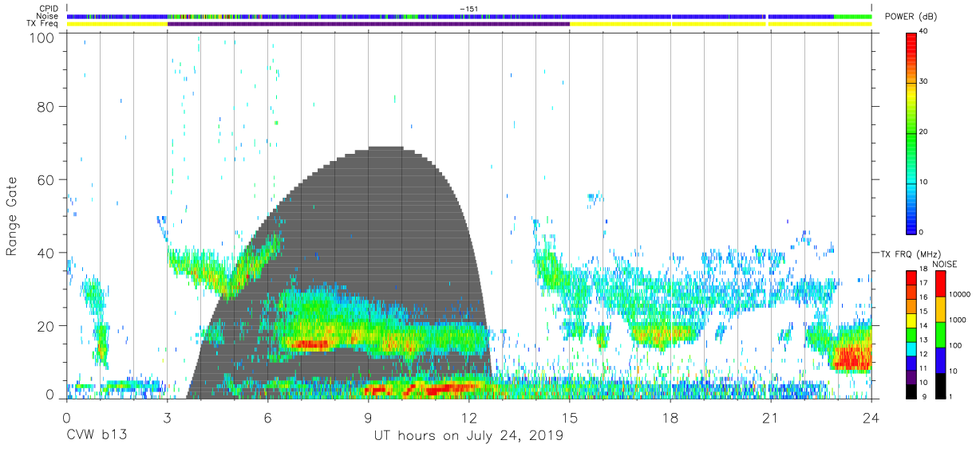Click the orange segment of the NOISE legend bar
The height and width of the screenshot is (452, 980).
(939, 309)
